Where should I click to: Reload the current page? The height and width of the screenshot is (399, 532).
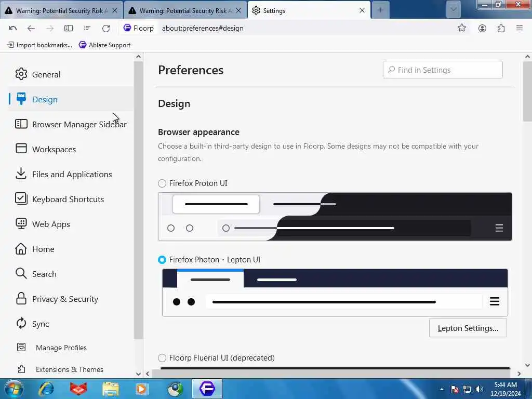(x=106, y=28)
